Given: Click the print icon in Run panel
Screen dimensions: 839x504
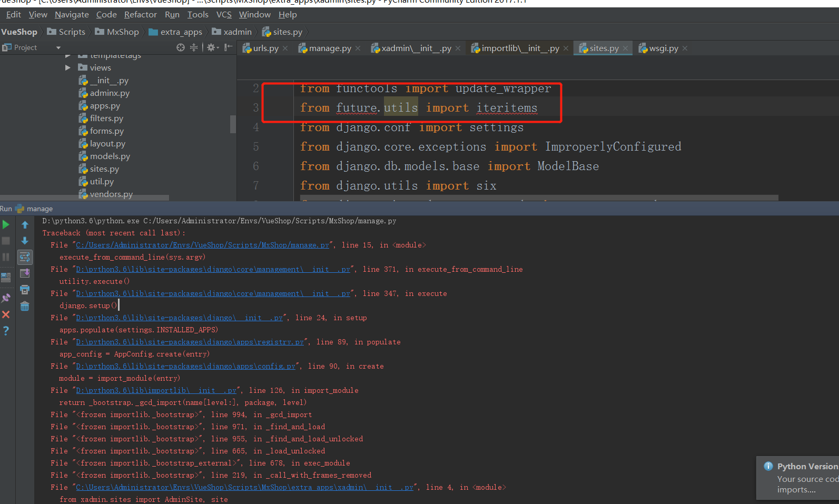Looking at the screenshot, I should [25, 290].
